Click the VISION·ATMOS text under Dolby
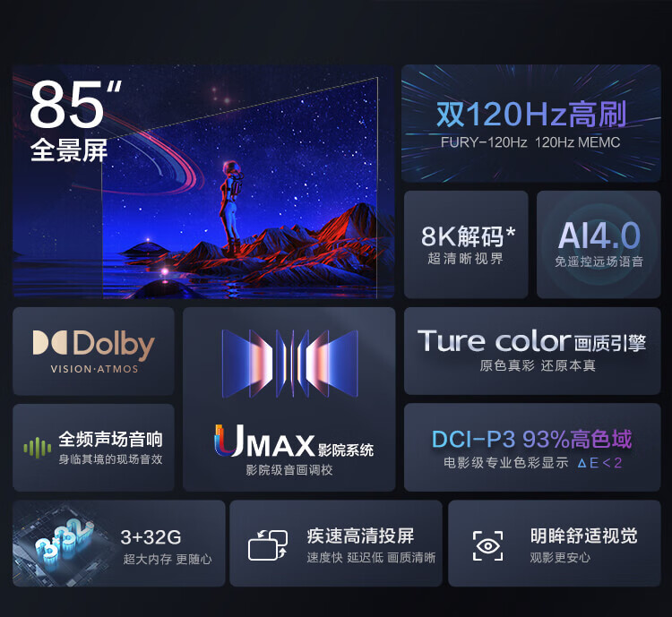Image resolution: width=672 pixels, height=617 pixels. (x=94, y=369)
